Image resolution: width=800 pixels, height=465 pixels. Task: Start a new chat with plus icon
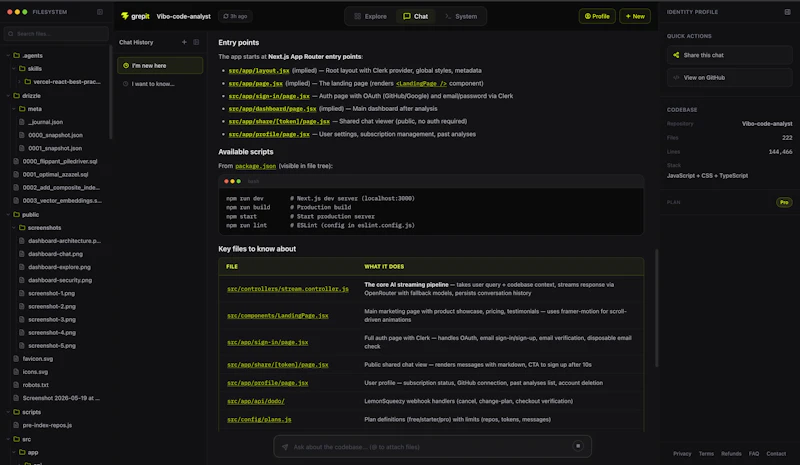(x=184, y=42)
